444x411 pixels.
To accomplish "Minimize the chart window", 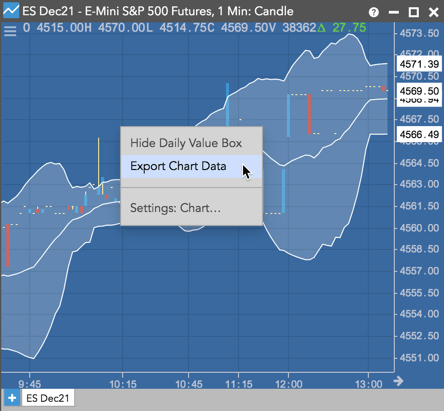I will click(x=394, y=13).
